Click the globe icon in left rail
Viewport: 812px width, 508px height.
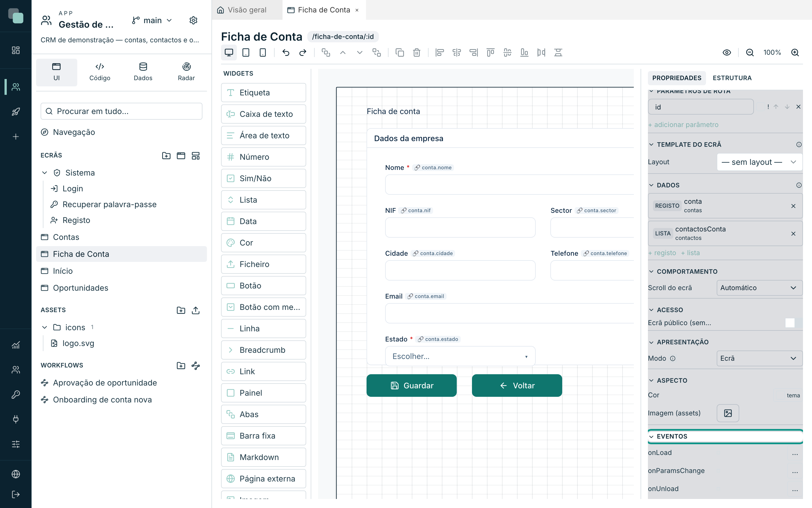point(16,474)
